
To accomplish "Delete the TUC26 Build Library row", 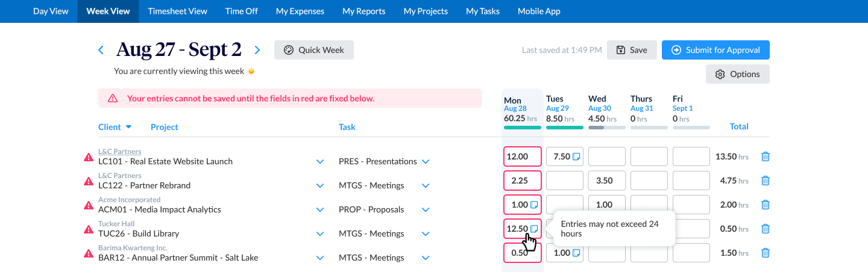I will 766,229.
